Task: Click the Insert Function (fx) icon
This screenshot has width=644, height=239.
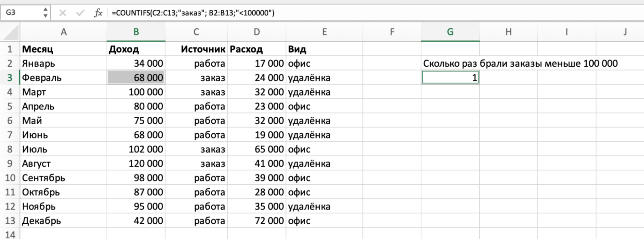Action: (98, 13)
